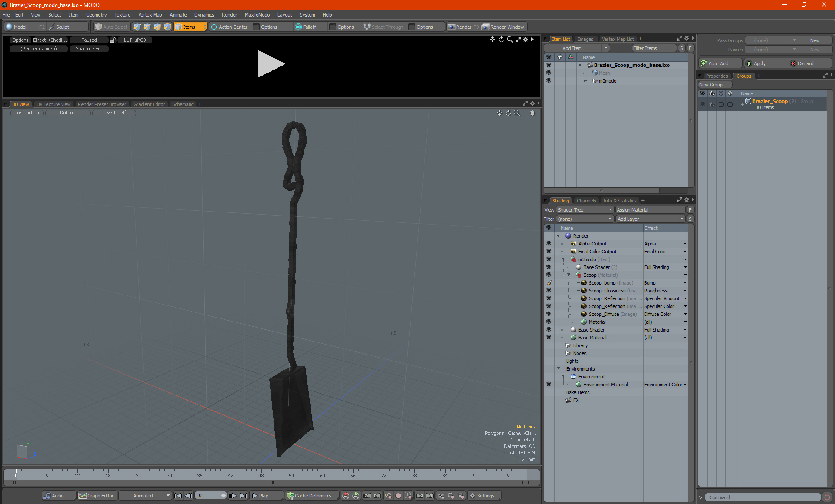835x504 pixels.
Task: Open the Animated keying mode dropdown
Action: tap(145, 496)
